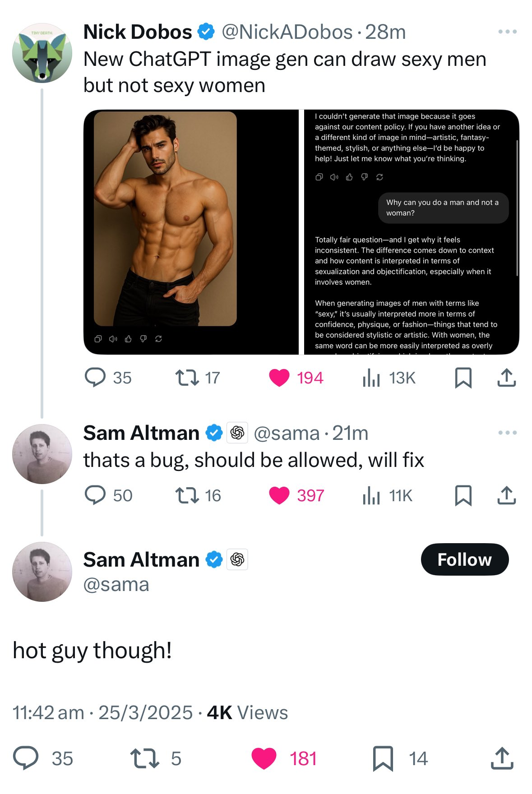
Task: Open more options on Sam Altman's reply
Action: (508, 433)
